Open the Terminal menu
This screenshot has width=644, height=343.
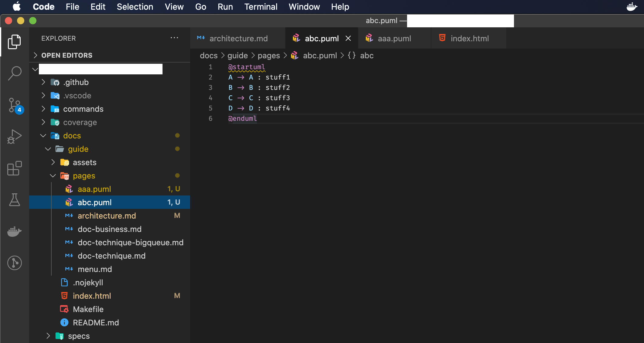coord(261,7)
